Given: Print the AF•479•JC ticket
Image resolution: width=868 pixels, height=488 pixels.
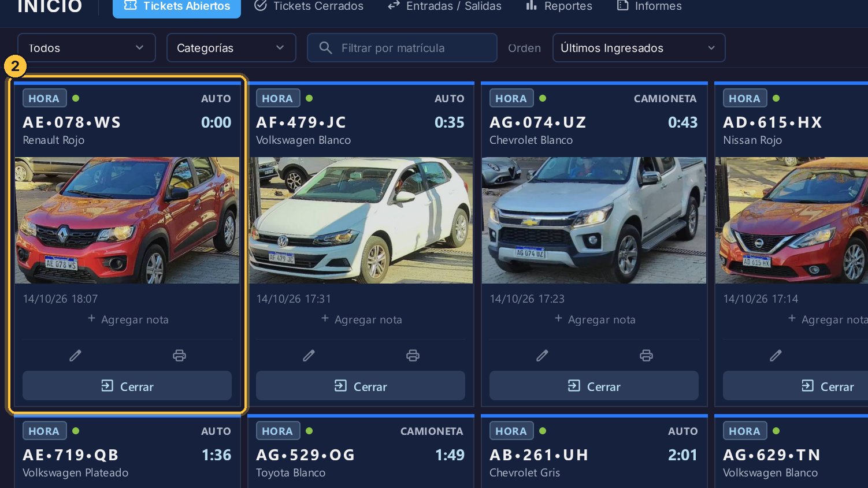Looking at the screenshot, I should pos(413,355).
